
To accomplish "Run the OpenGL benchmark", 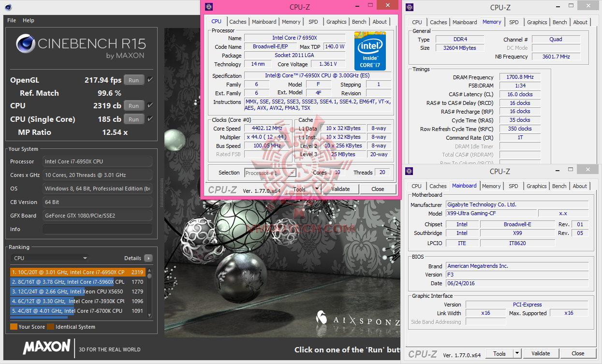I will 134,80.
